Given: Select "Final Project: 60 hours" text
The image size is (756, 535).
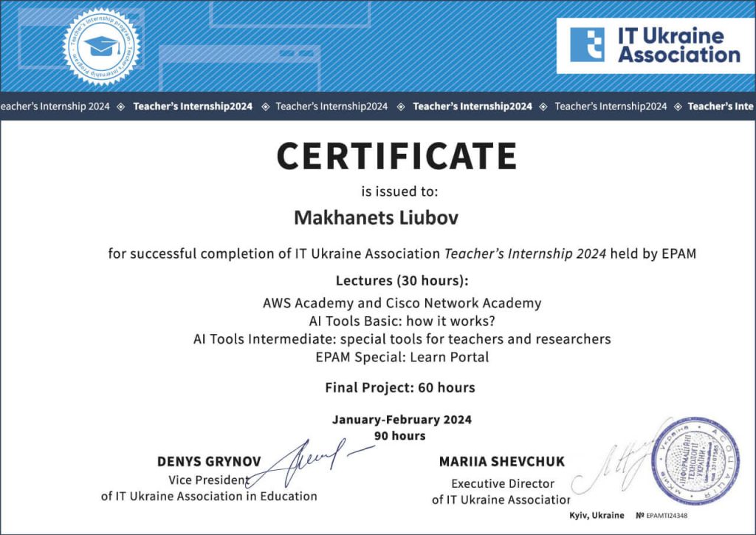Looking at the screenshot, I should [400, 387].
